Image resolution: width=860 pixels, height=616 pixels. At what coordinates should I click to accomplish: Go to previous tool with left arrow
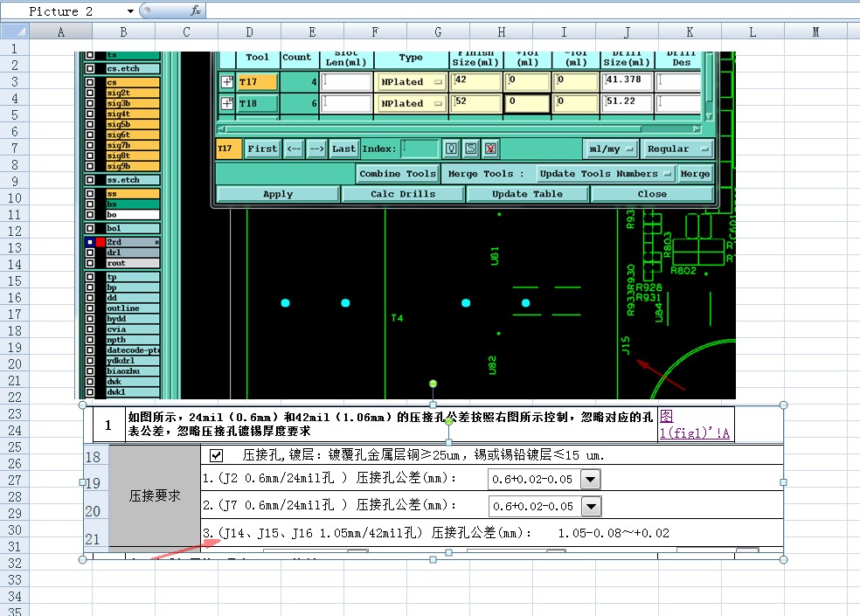[x=294, y=149]
